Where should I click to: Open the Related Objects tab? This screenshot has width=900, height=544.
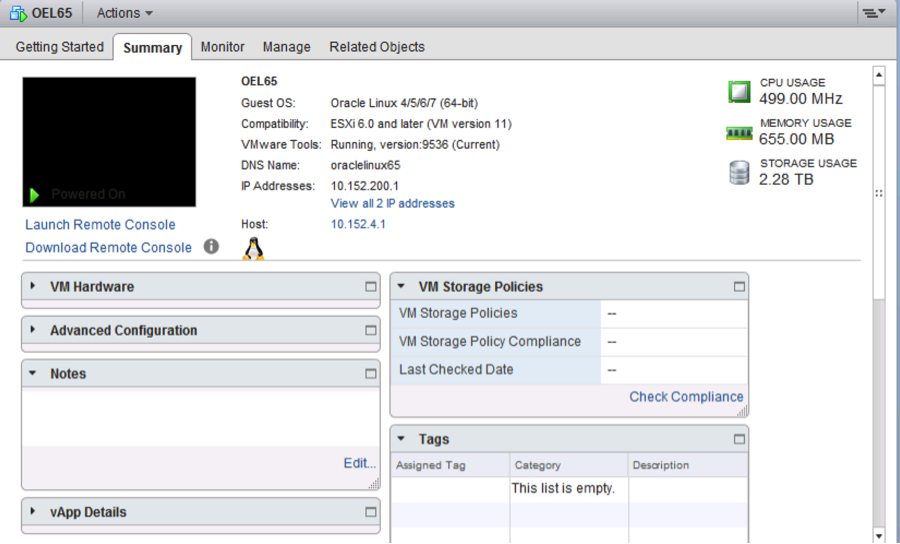pyautogui.click(x=377, y=47)
